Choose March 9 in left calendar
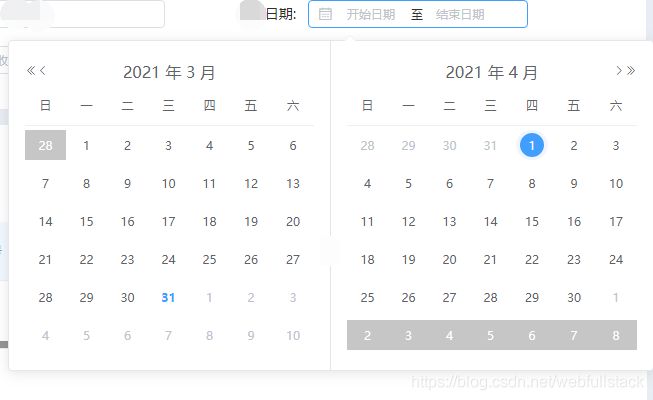This screenshot has width=653, height=400. point(127,183)
